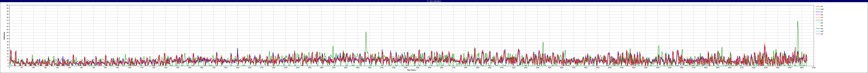Click the 'Time (secs.)' x-axis title
Screen dimensions: 868x73
point(411,70)
